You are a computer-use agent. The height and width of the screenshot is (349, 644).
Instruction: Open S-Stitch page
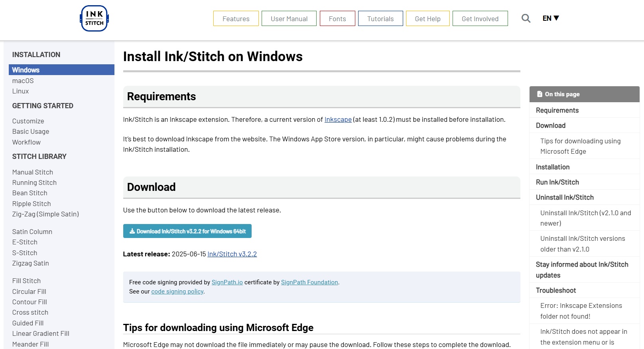tap(25, 253)
